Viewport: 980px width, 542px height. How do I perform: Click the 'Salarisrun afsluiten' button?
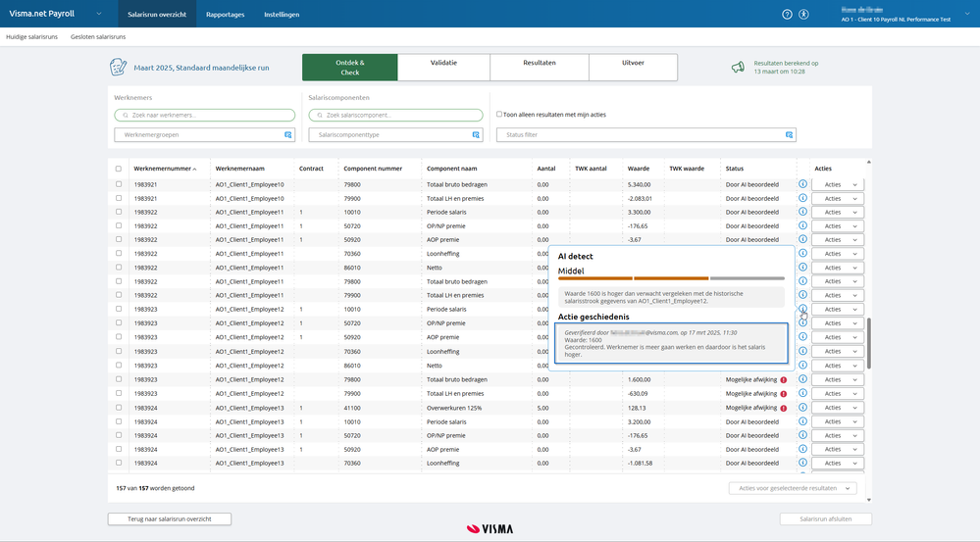point(826,518)
